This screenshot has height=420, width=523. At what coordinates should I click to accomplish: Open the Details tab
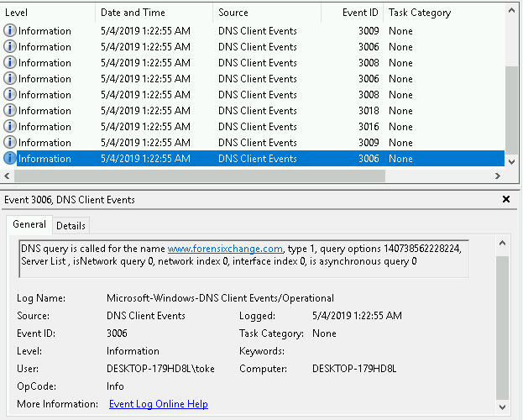pos(71,226)
